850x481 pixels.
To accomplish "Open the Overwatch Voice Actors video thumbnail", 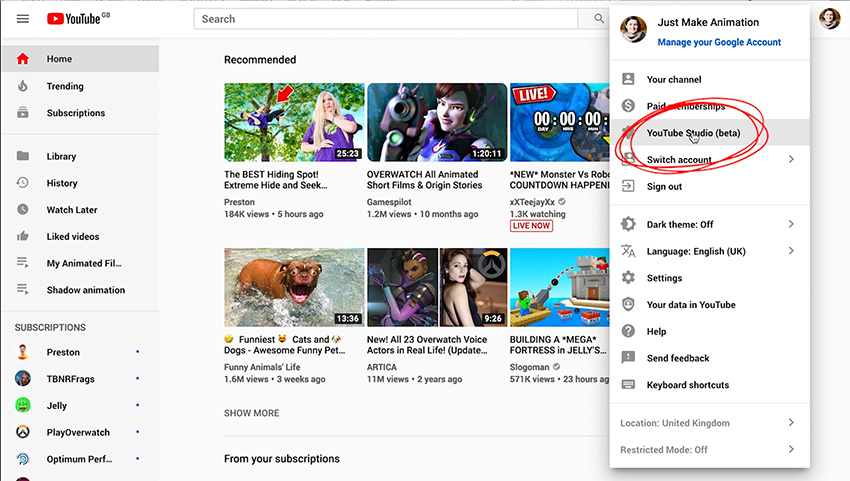I will (x=437, y=287).
